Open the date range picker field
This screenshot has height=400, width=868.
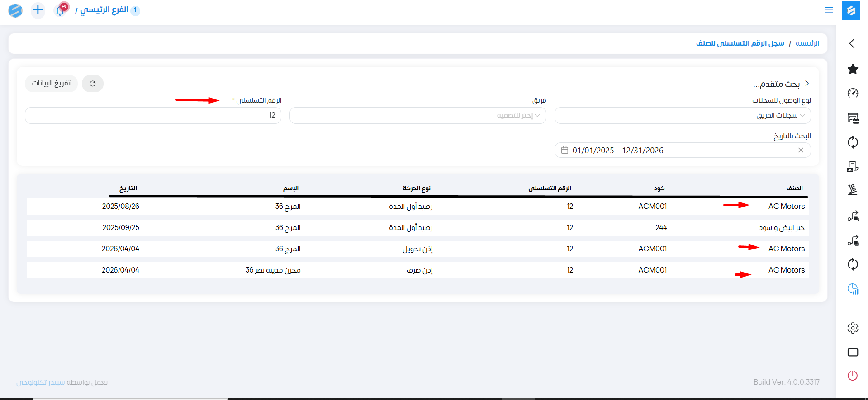[674, 151]
